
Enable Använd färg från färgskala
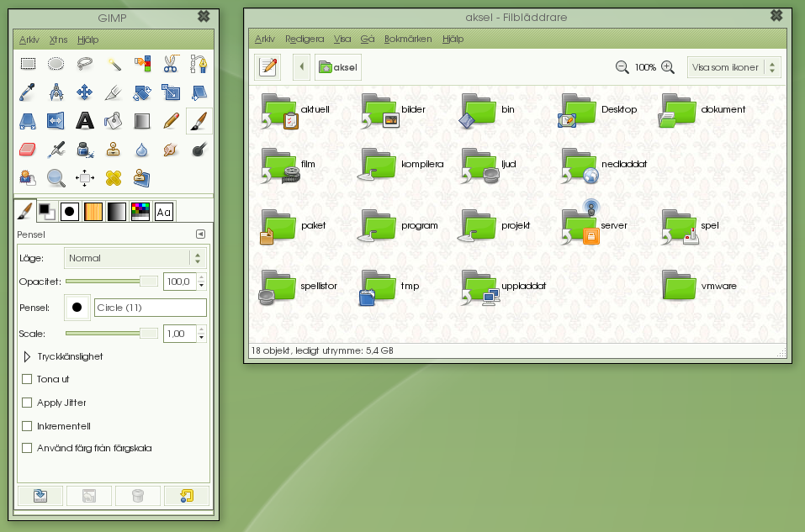pyautogui.click(x=27, y=448)
